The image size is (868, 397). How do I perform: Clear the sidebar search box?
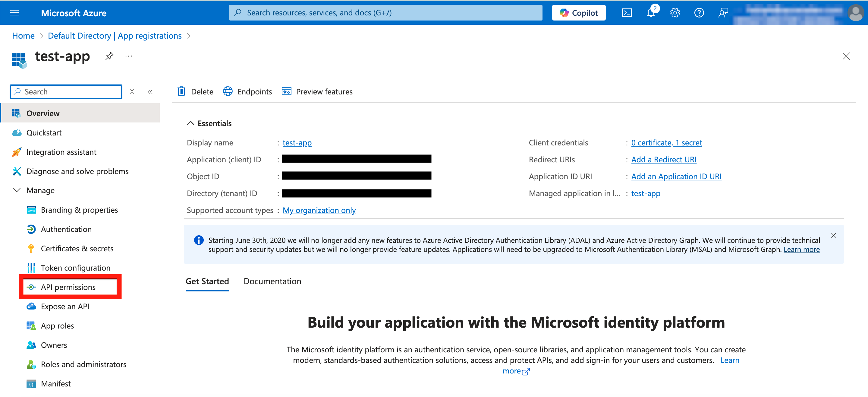[x=132, y=92]
